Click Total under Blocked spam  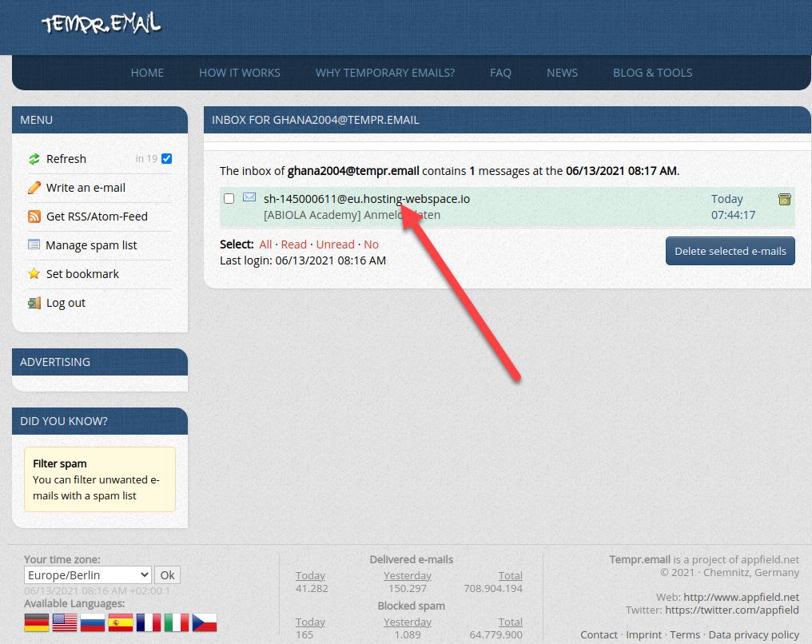(x=511, y=622)
